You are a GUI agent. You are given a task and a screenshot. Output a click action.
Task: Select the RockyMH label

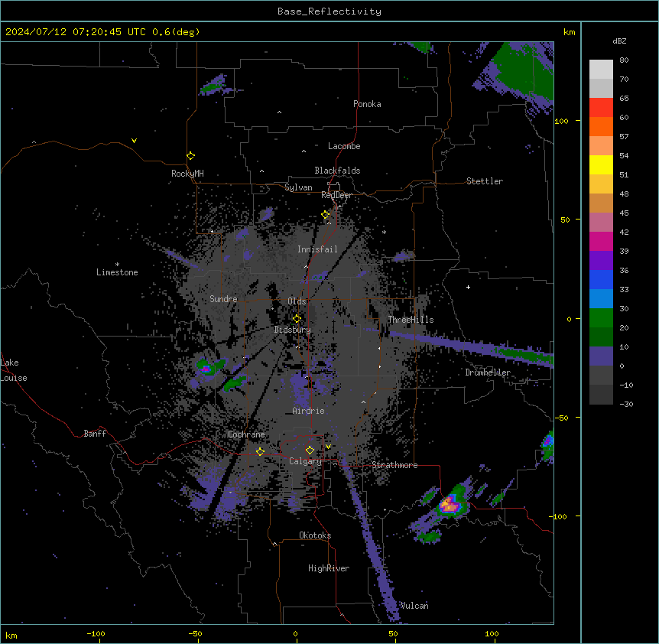187,174
